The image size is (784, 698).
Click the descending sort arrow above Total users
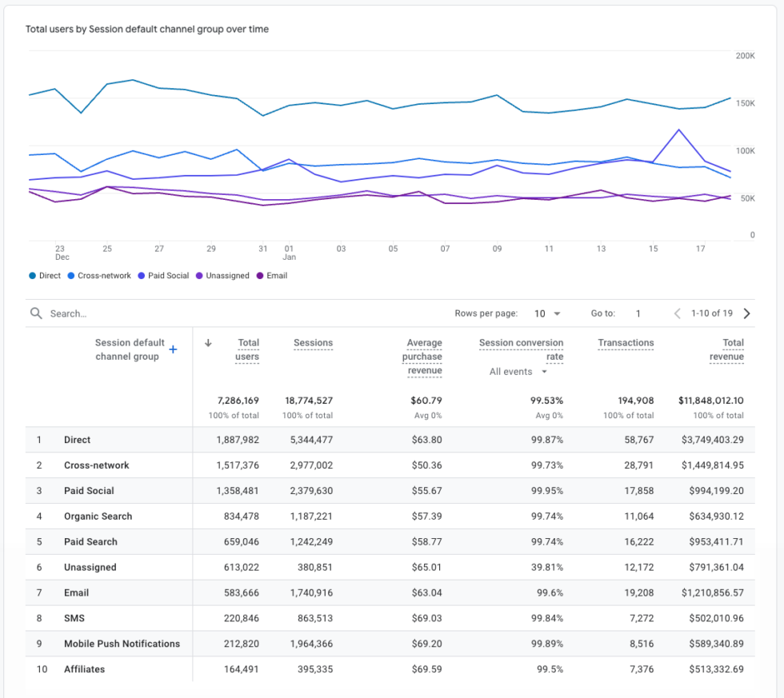click(208, 343)
